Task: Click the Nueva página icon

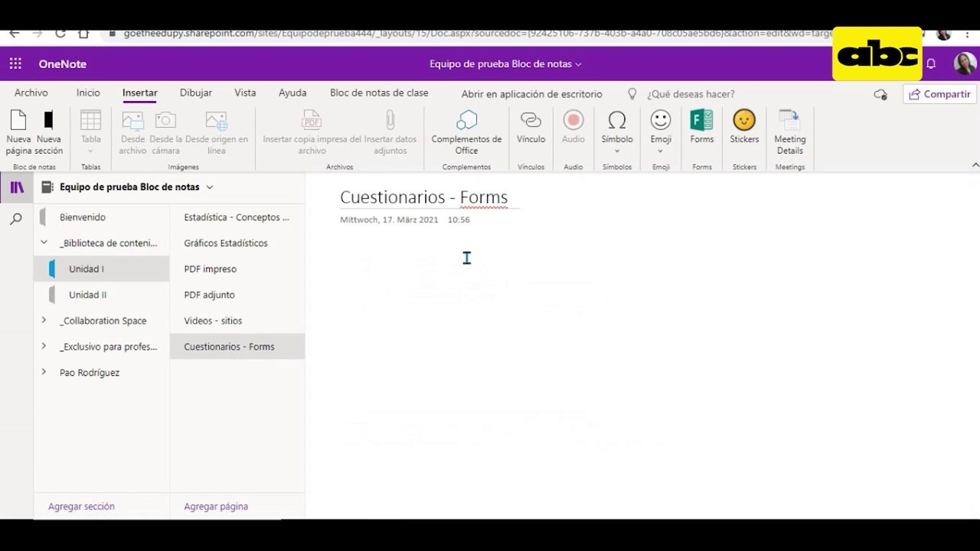Action: click(18, 120)
